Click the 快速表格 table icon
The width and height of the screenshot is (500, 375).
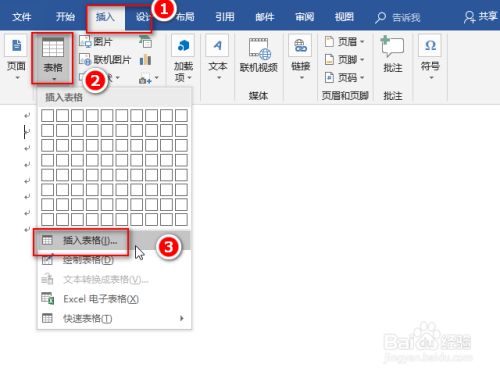pyautogui.click(x=47, y=318)
